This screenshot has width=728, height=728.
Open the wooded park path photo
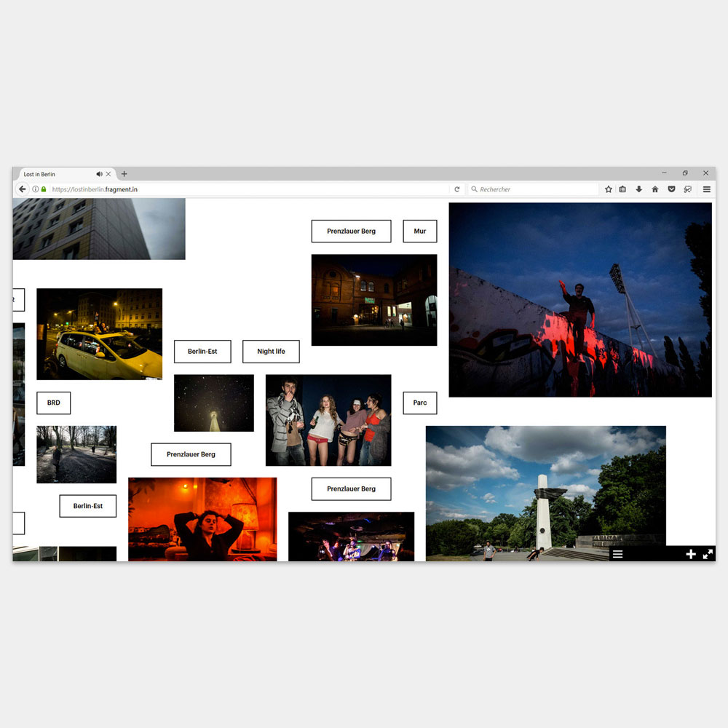click(76, 454)
